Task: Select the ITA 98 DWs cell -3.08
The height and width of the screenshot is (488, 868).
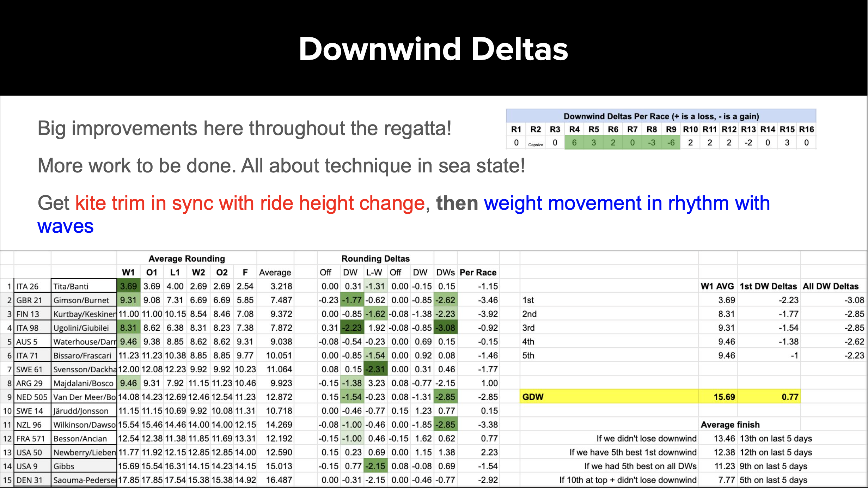Action: coord(446,328)
